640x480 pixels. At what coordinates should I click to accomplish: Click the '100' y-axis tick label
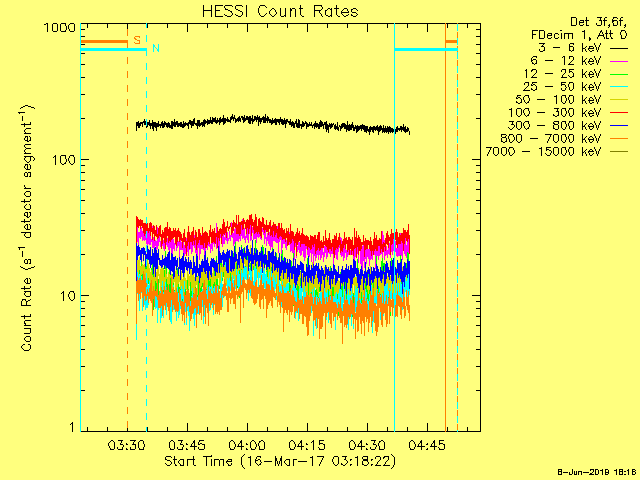[64, 160]
